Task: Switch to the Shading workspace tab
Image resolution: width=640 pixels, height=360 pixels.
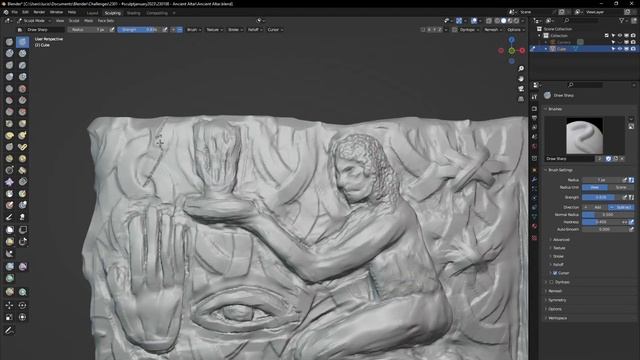Action: [133, 13]
